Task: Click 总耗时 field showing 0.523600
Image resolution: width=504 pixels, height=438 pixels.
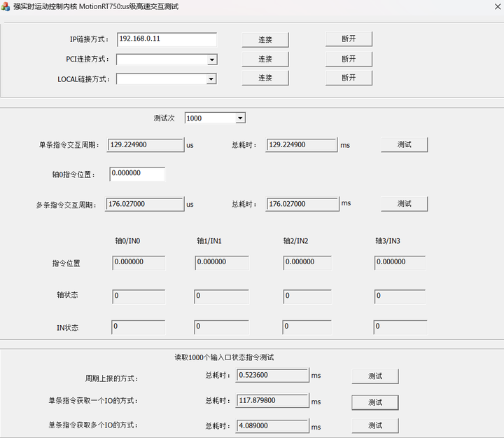Action: tap(272, 375)
